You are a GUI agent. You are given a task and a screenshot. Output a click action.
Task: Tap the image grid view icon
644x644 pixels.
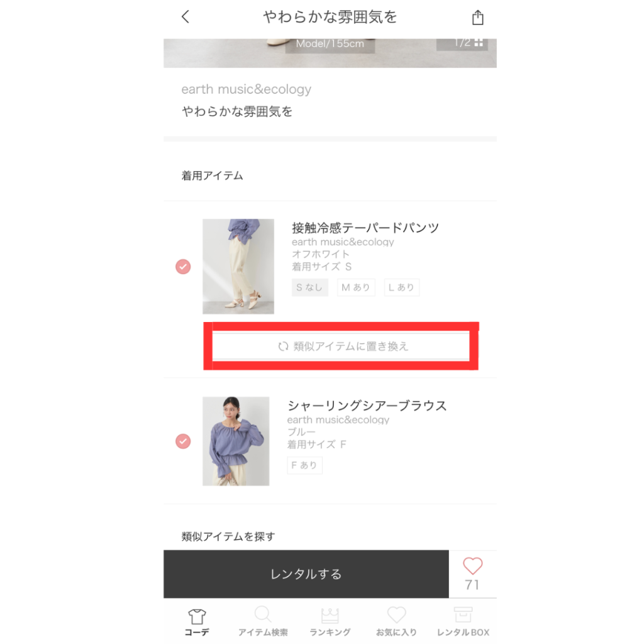[x=479, y=43]
